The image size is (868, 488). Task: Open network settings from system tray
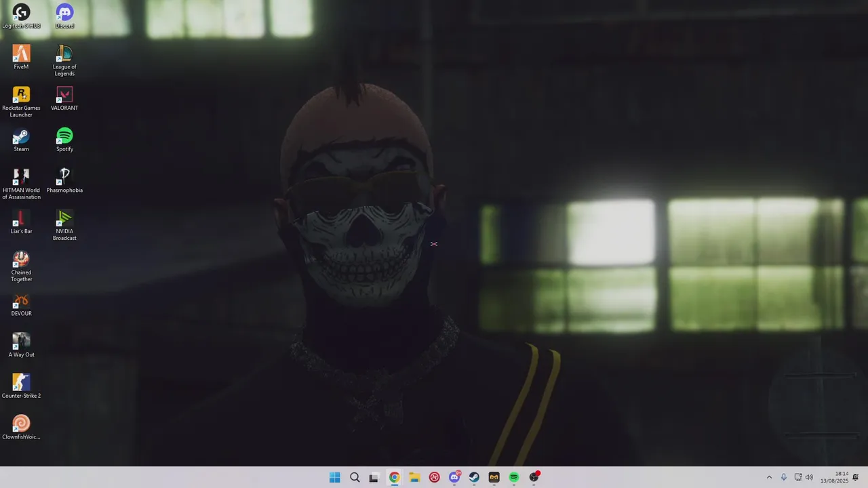click(x=798, y=477)
